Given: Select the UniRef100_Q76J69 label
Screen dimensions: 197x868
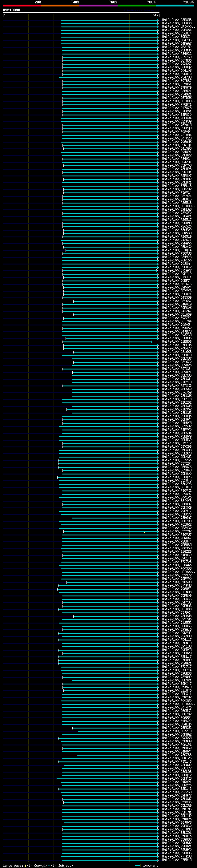Looking at the screenshot, I should [177, 392].
